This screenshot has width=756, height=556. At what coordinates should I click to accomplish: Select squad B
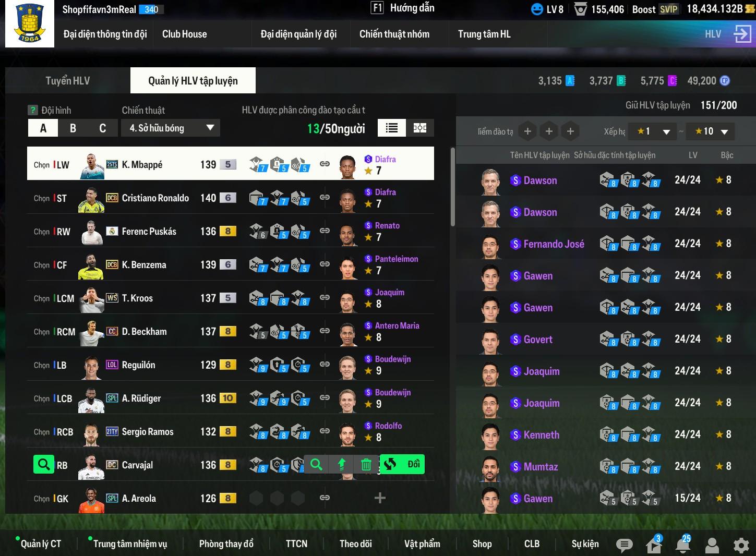tap(73, 128)
